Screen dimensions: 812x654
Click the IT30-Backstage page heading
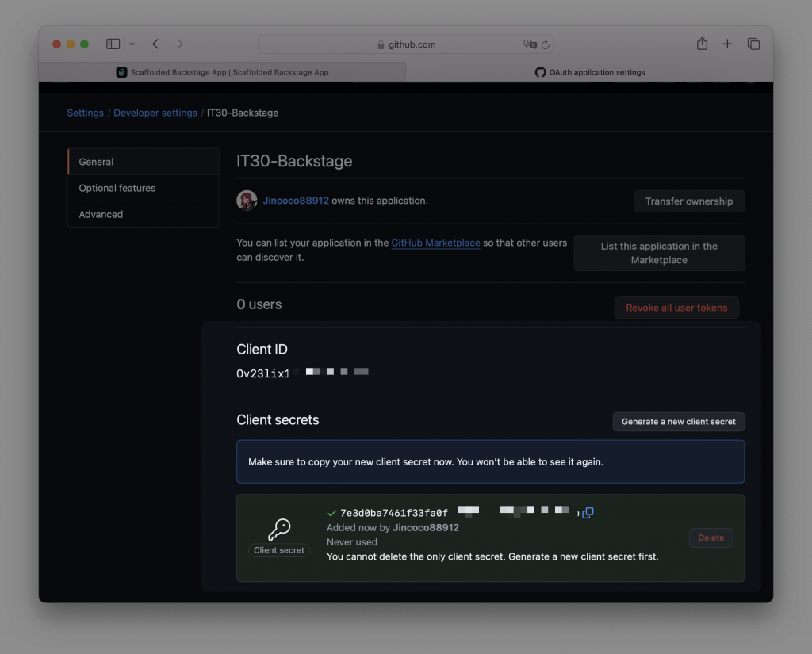(294, 161)
